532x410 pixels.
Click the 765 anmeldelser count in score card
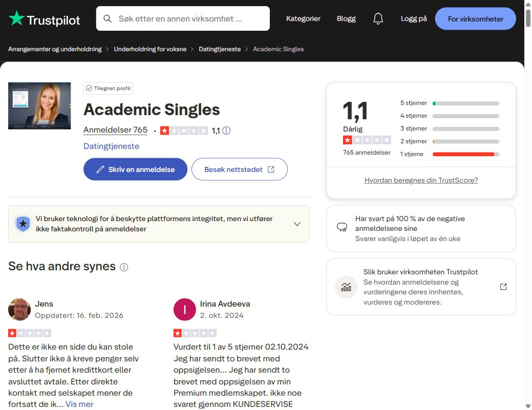367,153
